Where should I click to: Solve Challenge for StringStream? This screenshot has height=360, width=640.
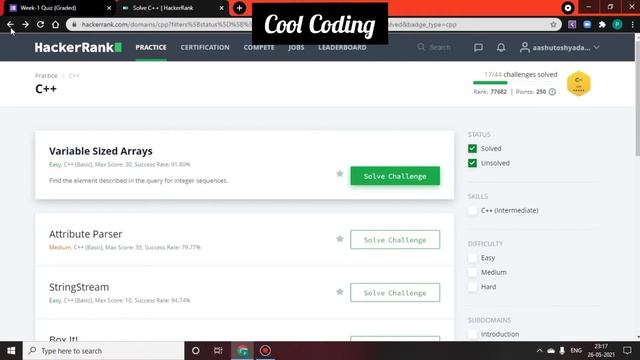coord(395,293)
